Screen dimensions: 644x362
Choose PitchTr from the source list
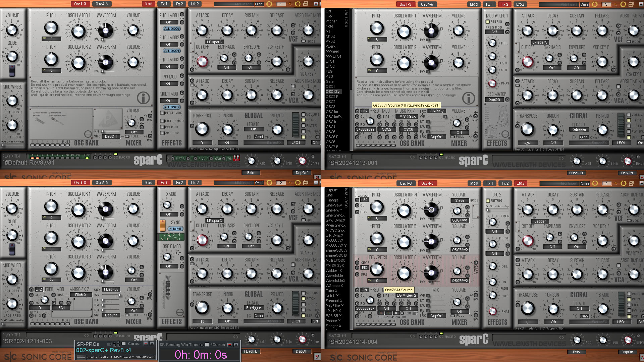[x=331, y=21]
